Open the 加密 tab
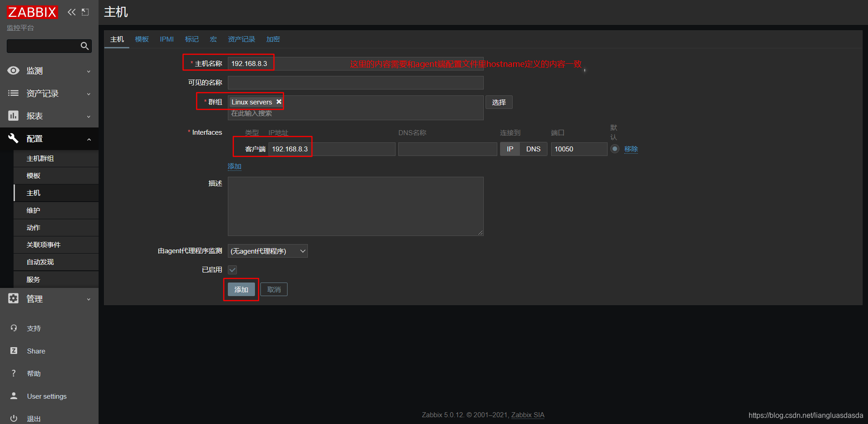The image size is (868, 424). [273, 39]
